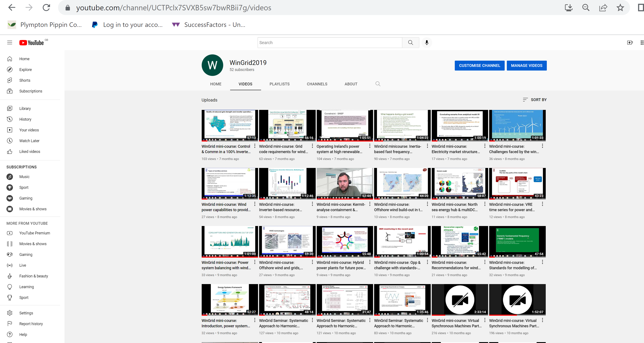Open three-dot menu for Hybrid power plants video
This screenshot has width=644, height=343.
(x=370, y=262)
